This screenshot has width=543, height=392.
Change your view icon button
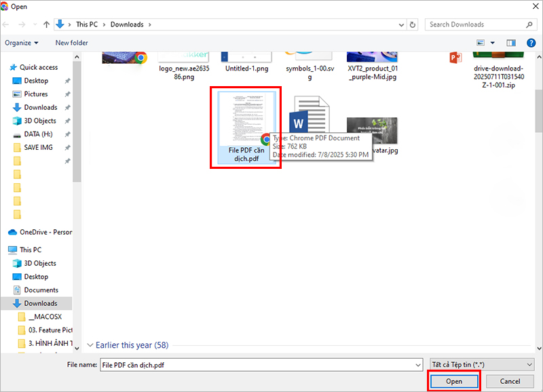click(x=481, y=43)
